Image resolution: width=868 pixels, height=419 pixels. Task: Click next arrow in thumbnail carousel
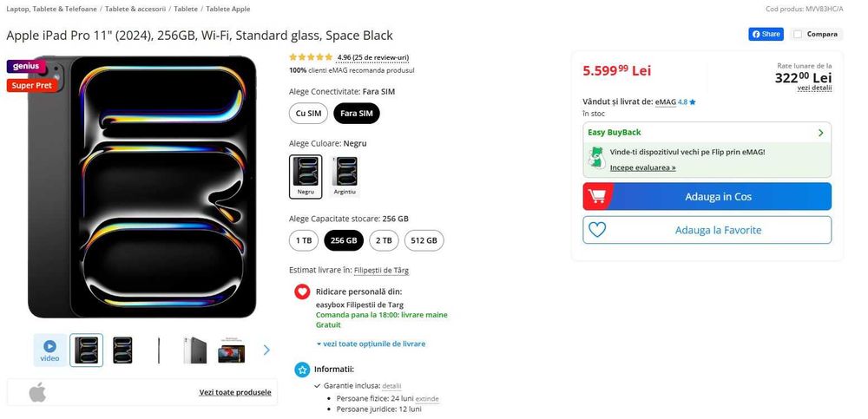(x=266, y=350)
